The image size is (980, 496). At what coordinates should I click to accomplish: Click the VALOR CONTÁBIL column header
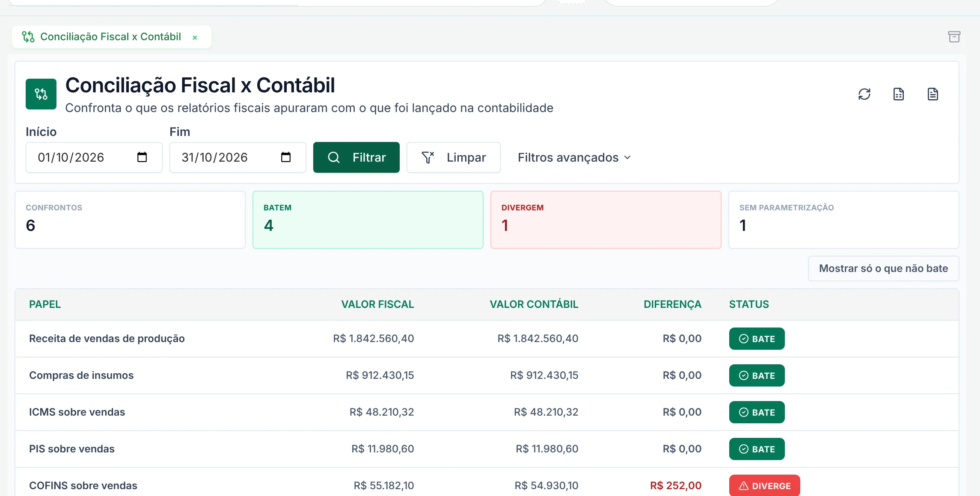(534, 304)
